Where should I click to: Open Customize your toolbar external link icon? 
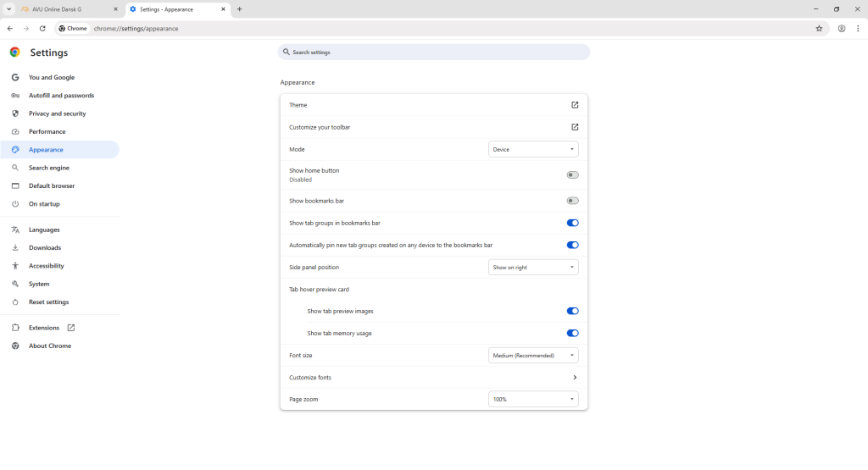(x=575, y=127)
